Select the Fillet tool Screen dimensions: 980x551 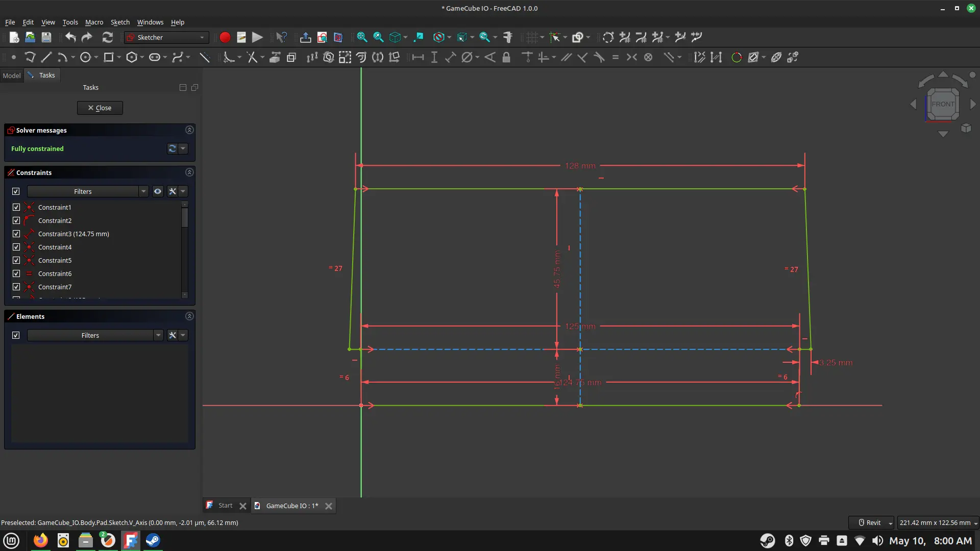[x=229, y=57]
